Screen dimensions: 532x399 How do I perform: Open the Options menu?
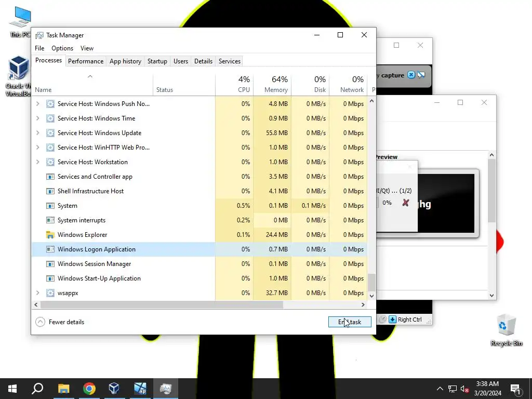point(62,48)
